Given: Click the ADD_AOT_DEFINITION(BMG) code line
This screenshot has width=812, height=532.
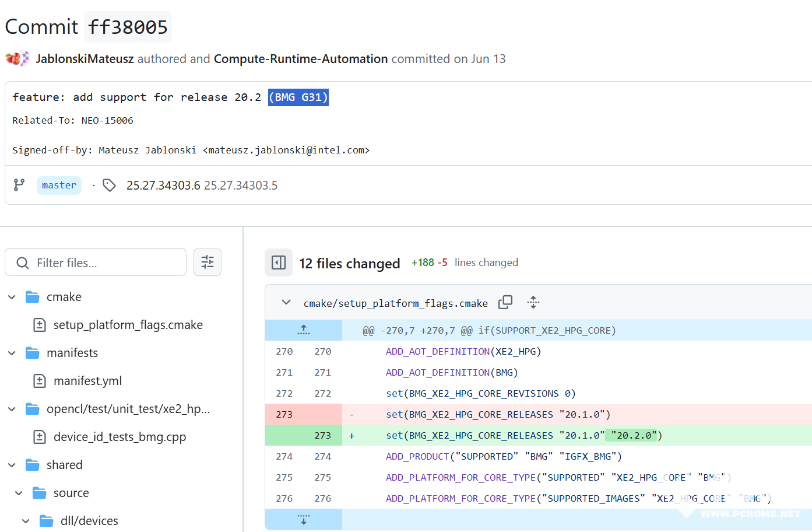Looking at the screenshot, I should (x=452, y=373).
